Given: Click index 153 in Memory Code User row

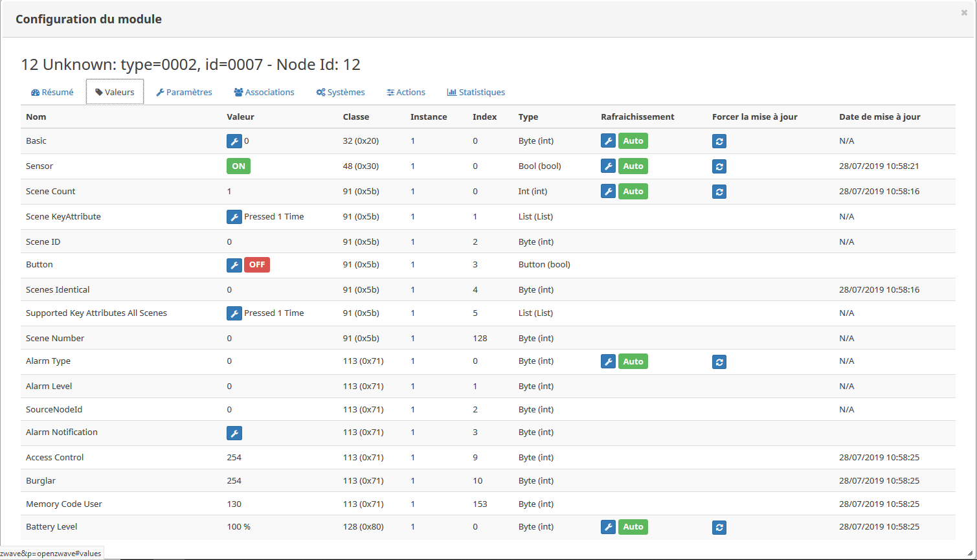Looking at the screenshot, I should point(480,504).
